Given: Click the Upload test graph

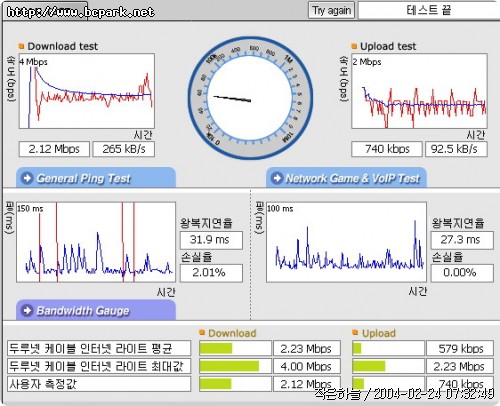Looking at the screenshot, I should coord(419,91).
